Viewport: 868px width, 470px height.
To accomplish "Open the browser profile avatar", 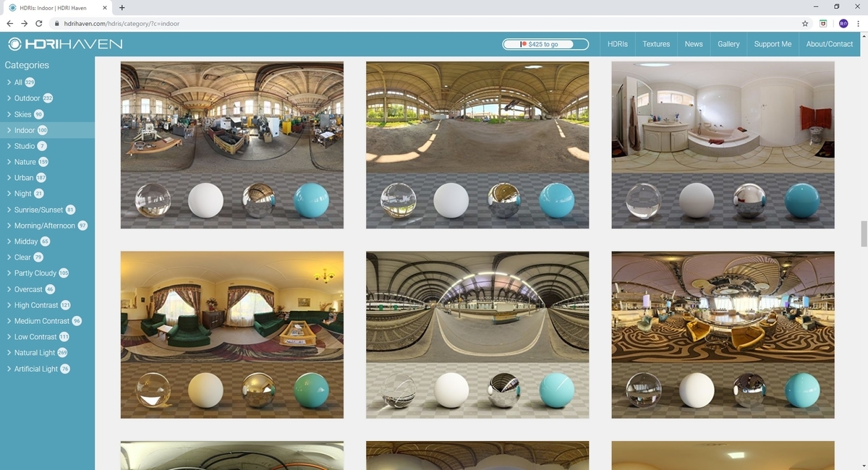I will click(843, 23).
